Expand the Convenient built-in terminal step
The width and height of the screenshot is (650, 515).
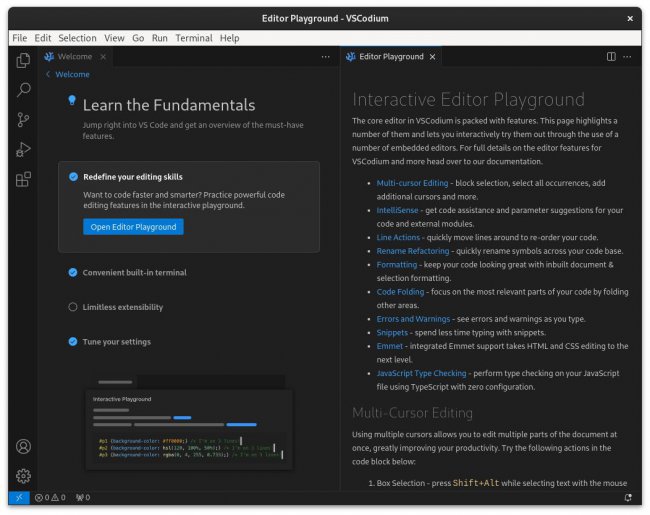[134, 272]
